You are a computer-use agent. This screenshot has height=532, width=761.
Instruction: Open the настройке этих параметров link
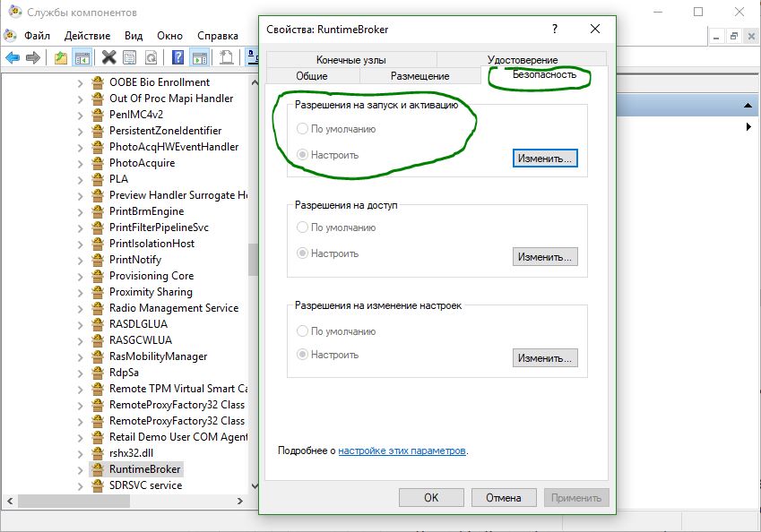tap(402, 450)
